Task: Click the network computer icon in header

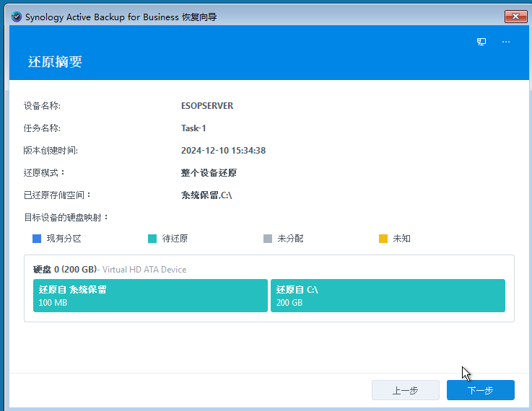Action: click(481, 42)
